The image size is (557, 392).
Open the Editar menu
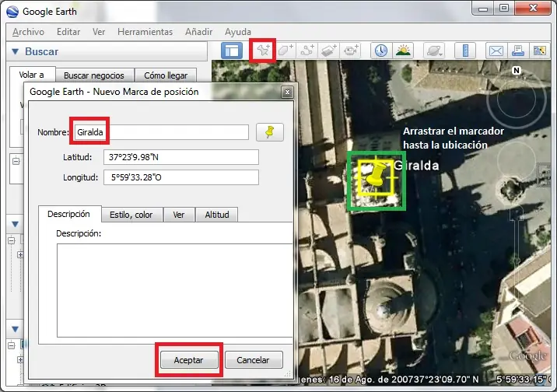click(x=68, y=32)
